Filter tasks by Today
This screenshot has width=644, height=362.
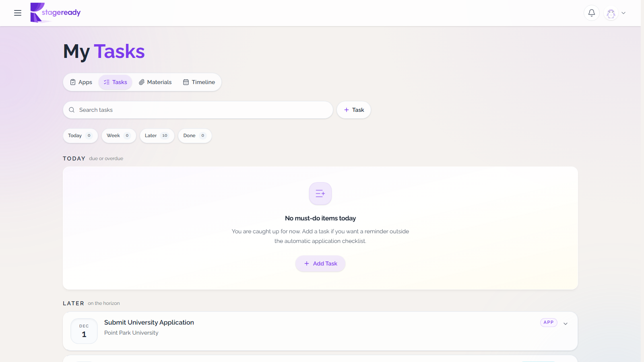pos(80,136)
